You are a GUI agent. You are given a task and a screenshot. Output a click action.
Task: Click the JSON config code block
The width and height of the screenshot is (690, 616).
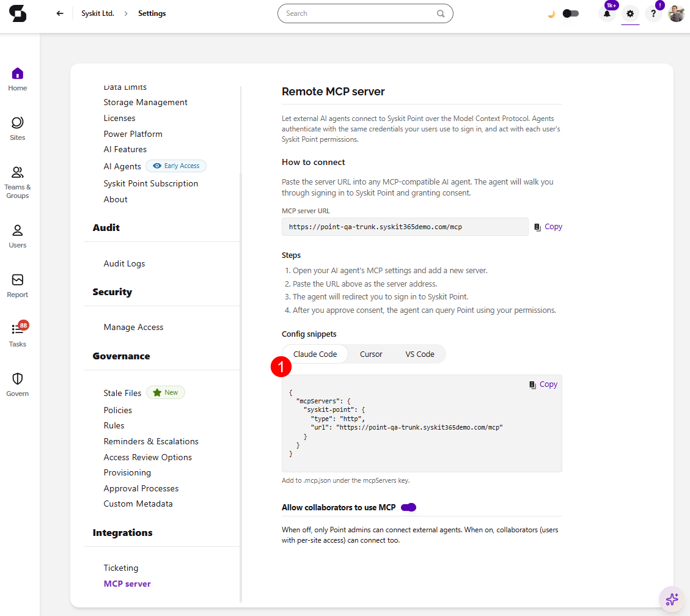coord(422,424)
